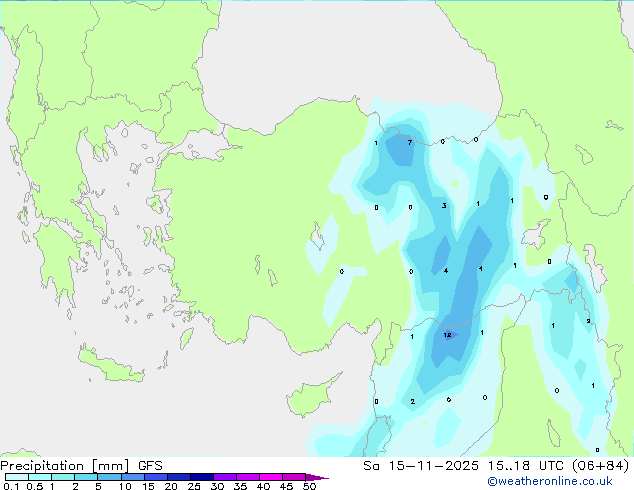634x490 pixels.
Task: Click the 1–2 mm legend color swatch
Action: click(x=63, y=477)
